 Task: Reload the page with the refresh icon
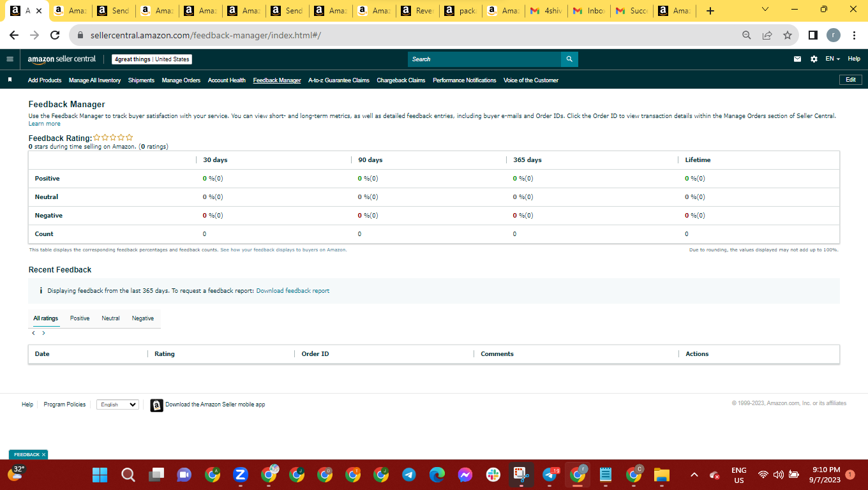point(55,35)
